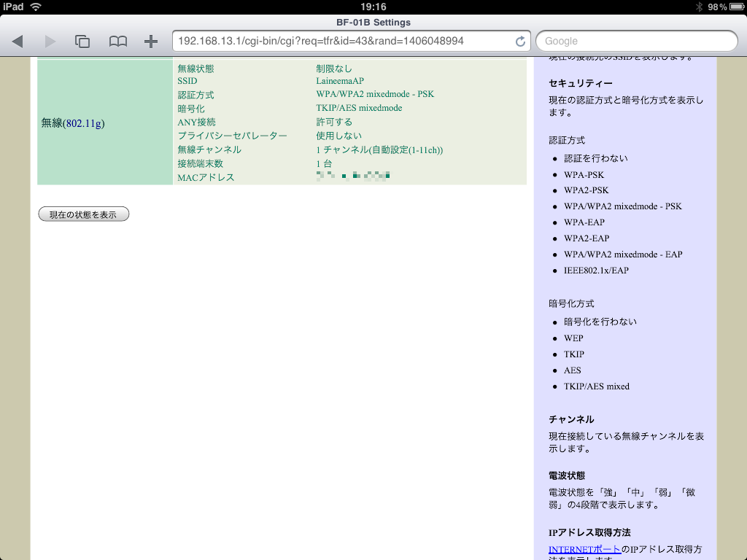Select the SSID label row

point(187,81)
